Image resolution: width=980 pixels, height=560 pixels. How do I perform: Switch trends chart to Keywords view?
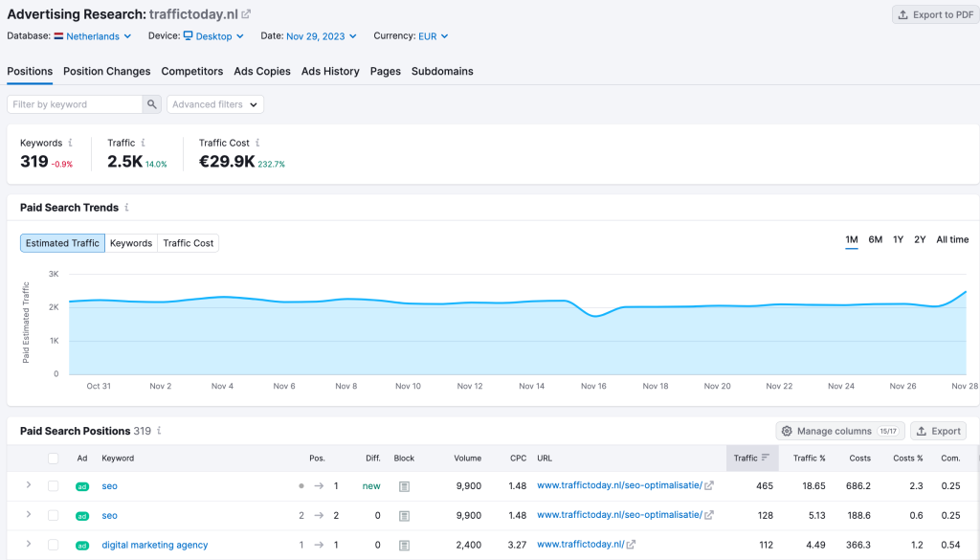tap(131, 242)
